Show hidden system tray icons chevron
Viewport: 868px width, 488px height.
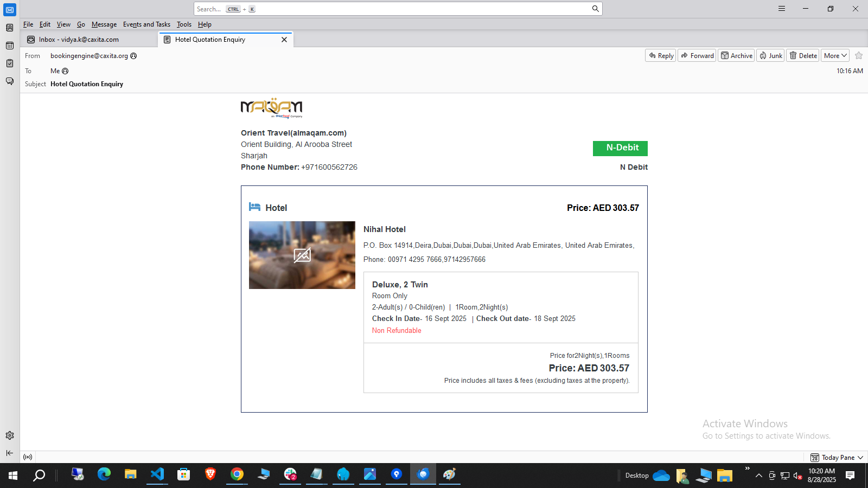[x=759, y=476]
